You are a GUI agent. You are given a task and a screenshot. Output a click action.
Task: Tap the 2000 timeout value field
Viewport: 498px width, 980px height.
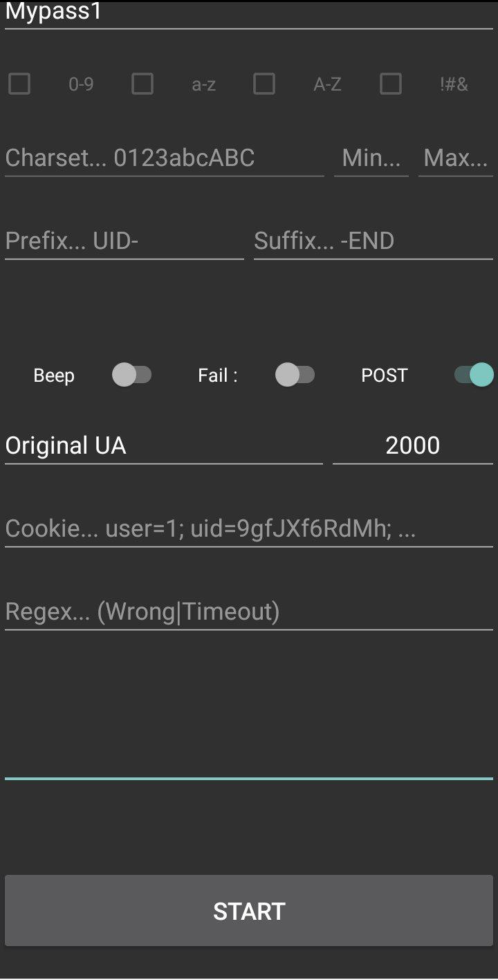click(413, 445)
